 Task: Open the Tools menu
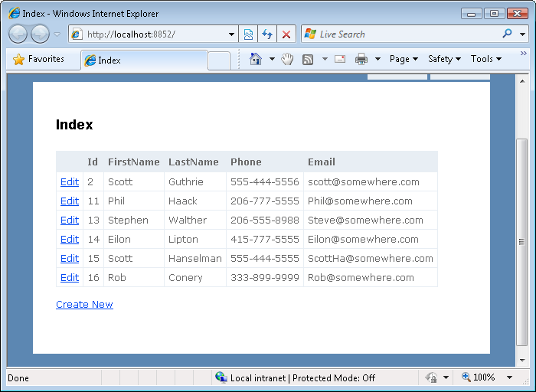pyautogui.click(x=486, y=59)
